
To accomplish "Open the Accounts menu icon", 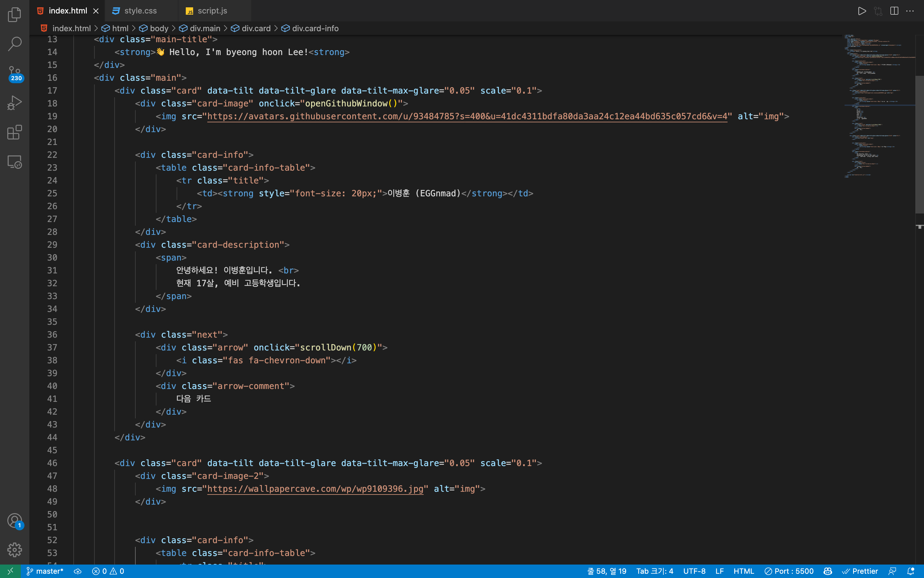I will [x=15, y=521].
